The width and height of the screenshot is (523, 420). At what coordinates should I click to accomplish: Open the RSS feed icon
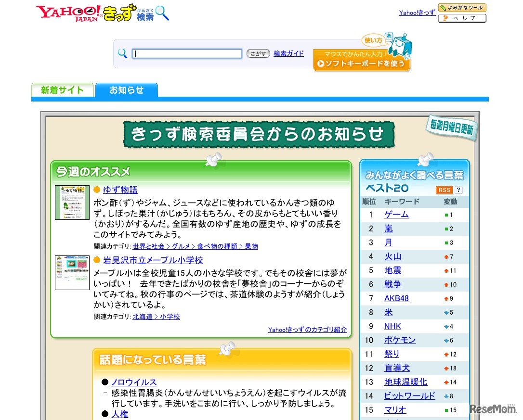[x=445, y=190]
